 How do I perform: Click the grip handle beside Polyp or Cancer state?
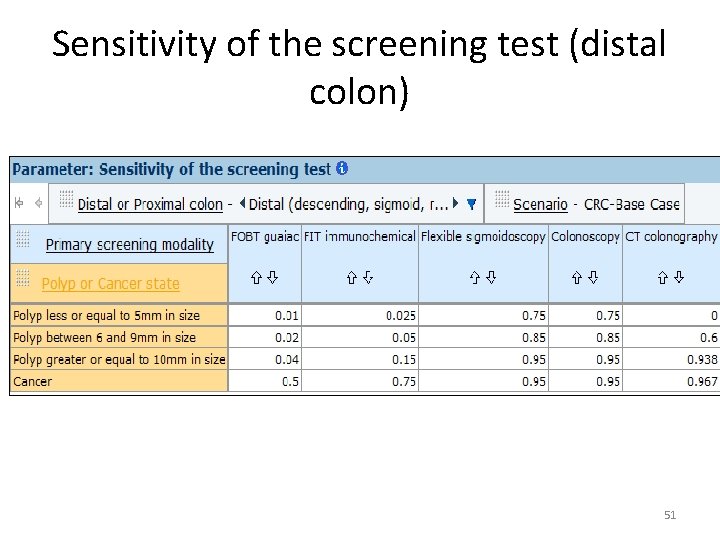24,279
